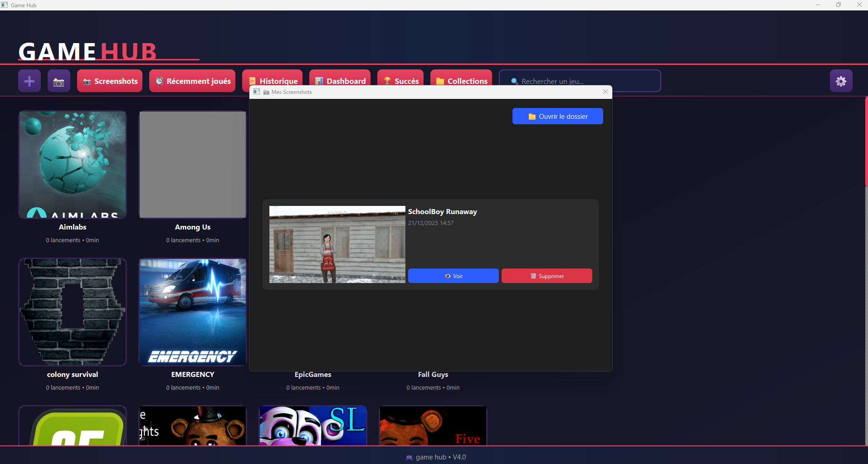View the SchoolBoy Runaway screenshot with Voir
868x464 pixels.
[454, 276]
